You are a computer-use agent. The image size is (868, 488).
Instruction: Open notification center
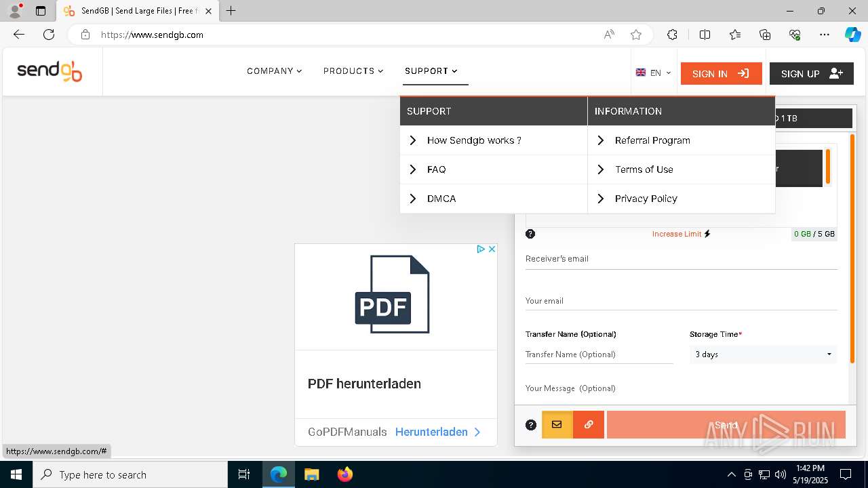(846, 474)
